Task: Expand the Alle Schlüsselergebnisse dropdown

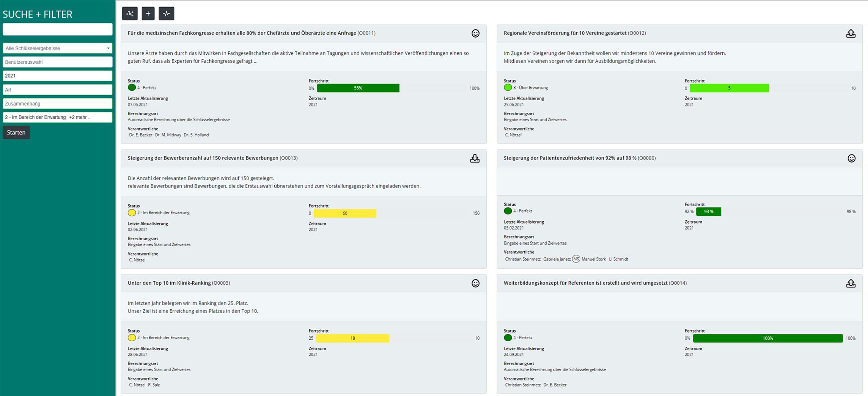Action: [x=58, y=48]
